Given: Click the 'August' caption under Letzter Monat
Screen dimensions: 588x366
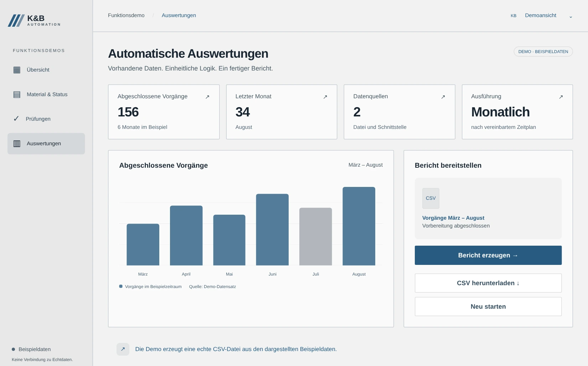Looking at the screenshot, I should (x=244, y=127).
